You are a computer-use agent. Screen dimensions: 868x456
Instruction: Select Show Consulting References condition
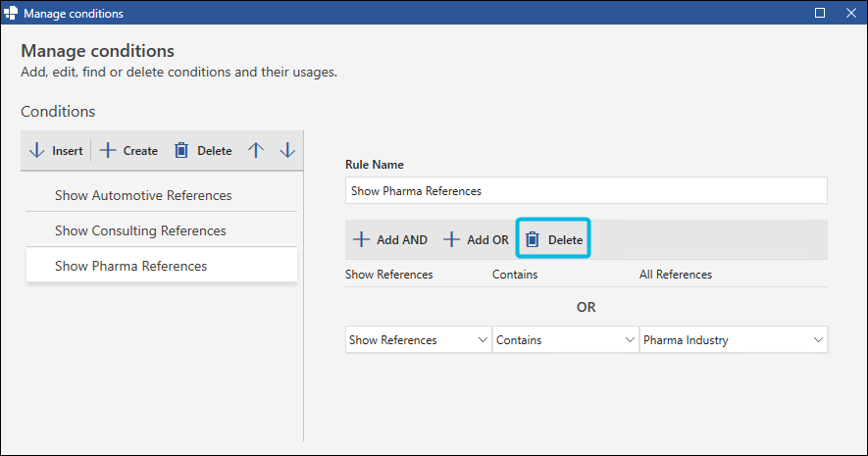click(x=162, y=230)
